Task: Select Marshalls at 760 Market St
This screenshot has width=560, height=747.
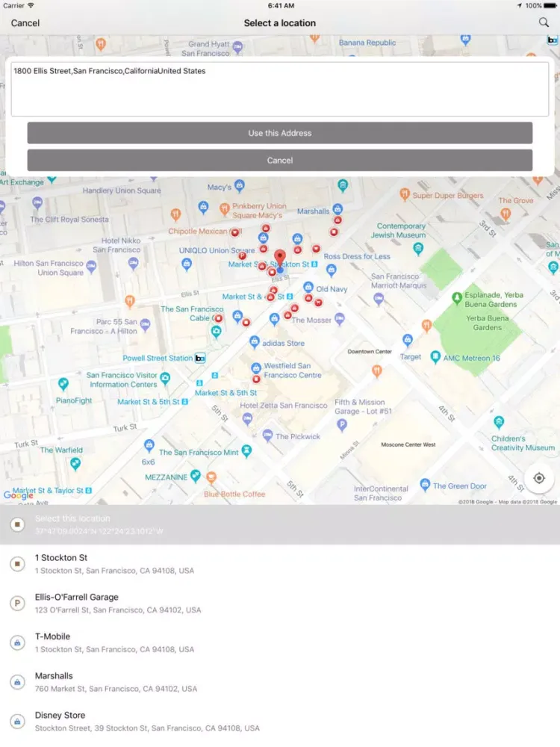Action: (x=280, y=682)
